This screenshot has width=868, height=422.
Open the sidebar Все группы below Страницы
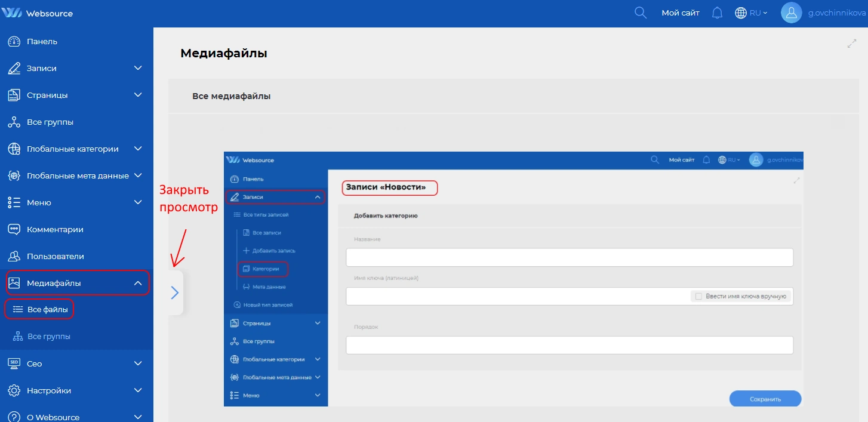click(x=50, y=122)
